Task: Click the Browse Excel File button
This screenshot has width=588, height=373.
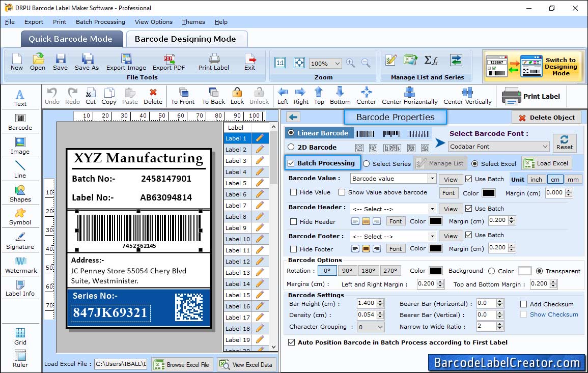Action: (x=182, y=364)
